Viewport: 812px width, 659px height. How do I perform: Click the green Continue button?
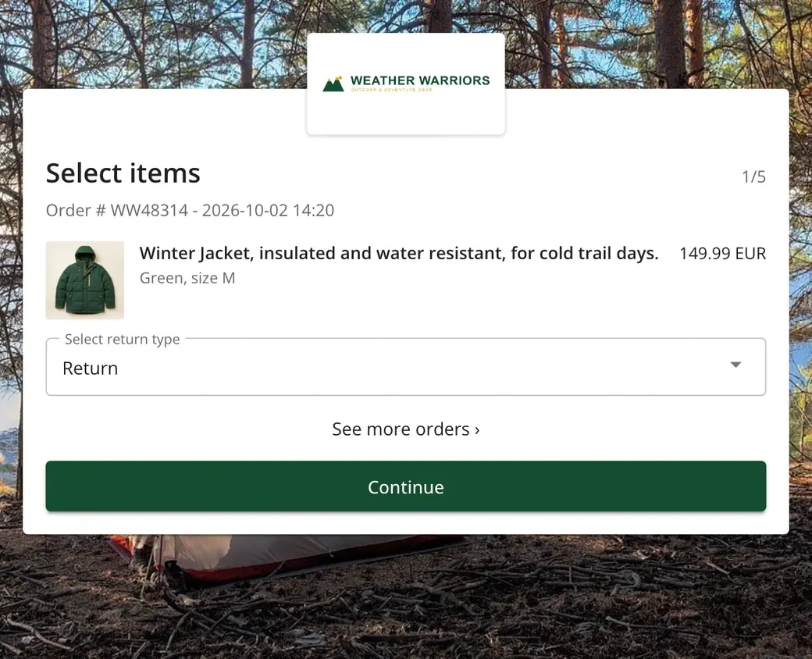pos(406,486)
